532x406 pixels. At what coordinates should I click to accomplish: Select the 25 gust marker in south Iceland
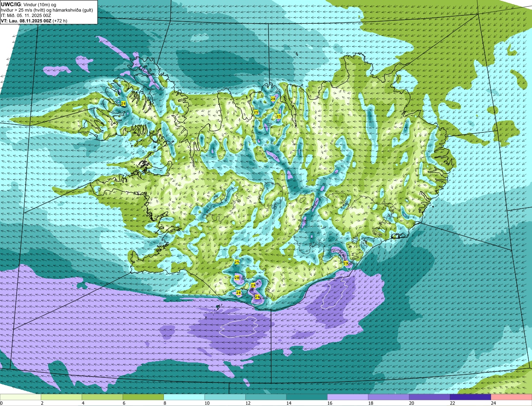237,262
